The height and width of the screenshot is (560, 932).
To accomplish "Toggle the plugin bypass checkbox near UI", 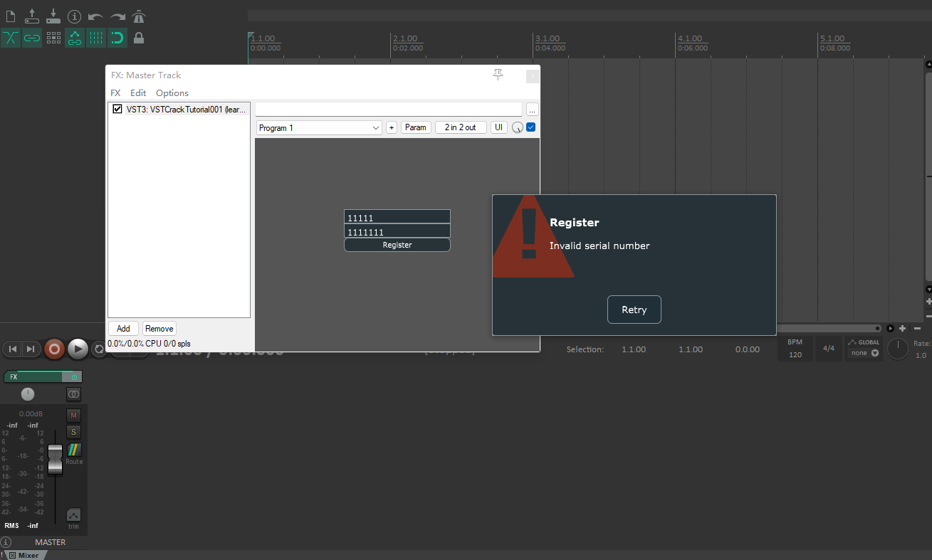I will coord(530,127).
